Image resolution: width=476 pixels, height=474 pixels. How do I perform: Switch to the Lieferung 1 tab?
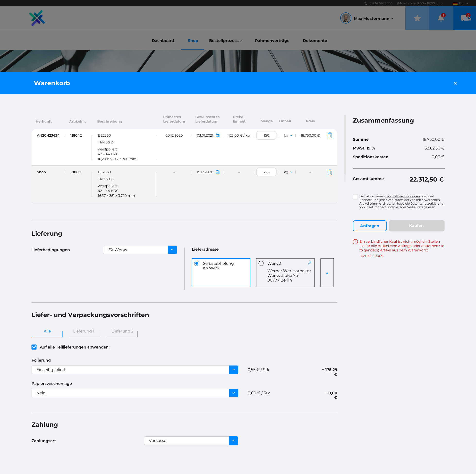click(x=84, y=331)
